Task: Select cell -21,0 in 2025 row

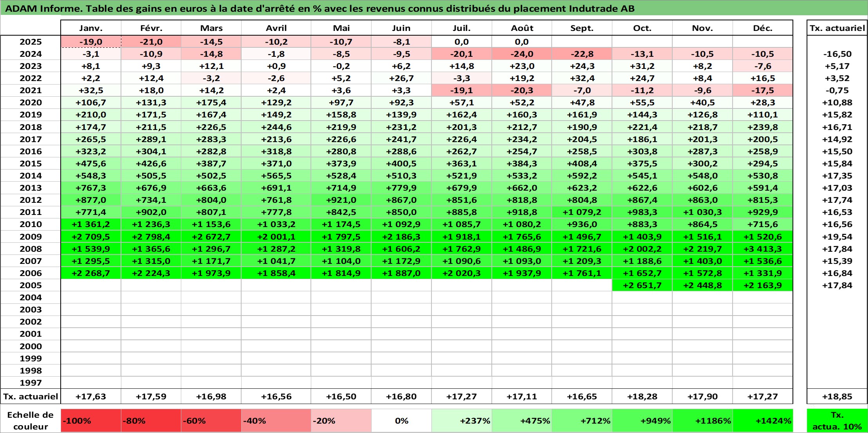Action: (x=151, y=42)
